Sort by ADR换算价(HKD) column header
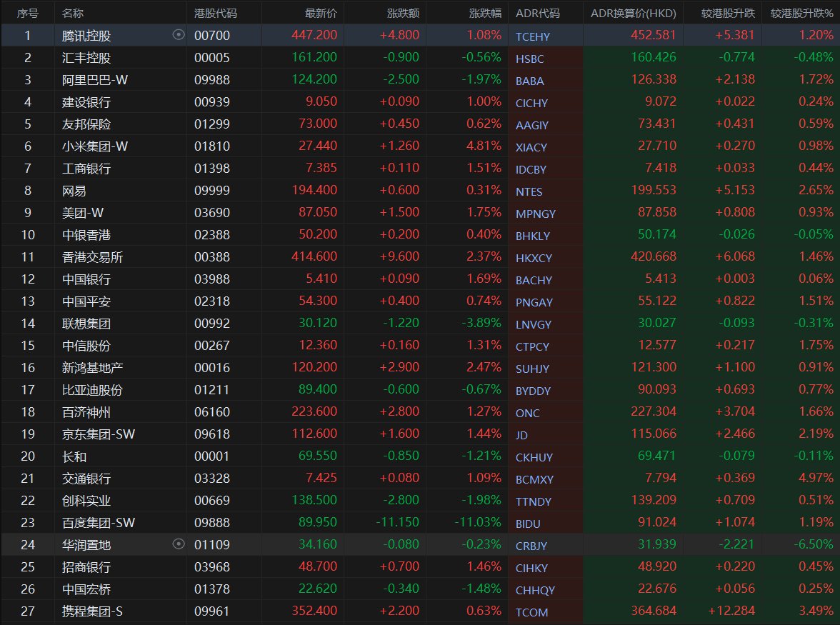840x625 pixels. [633, 14]
